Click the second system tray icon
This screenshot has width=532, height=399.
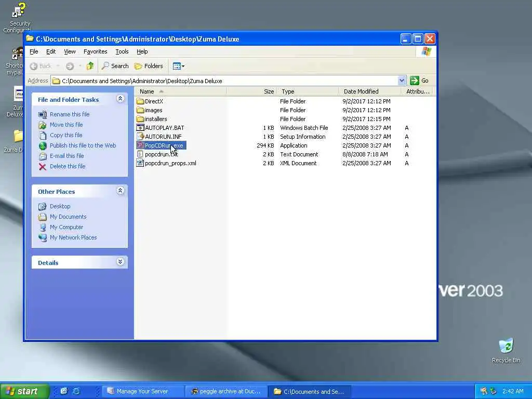tap(494, 391)
